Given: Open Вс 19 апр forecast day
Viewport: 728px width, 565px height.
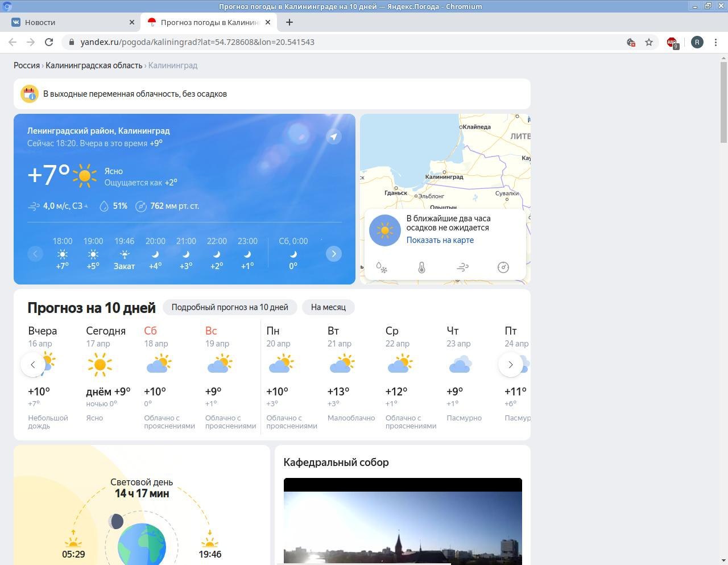Looking at the screenshot, I should pyautogui.click(x=230, y=377).
